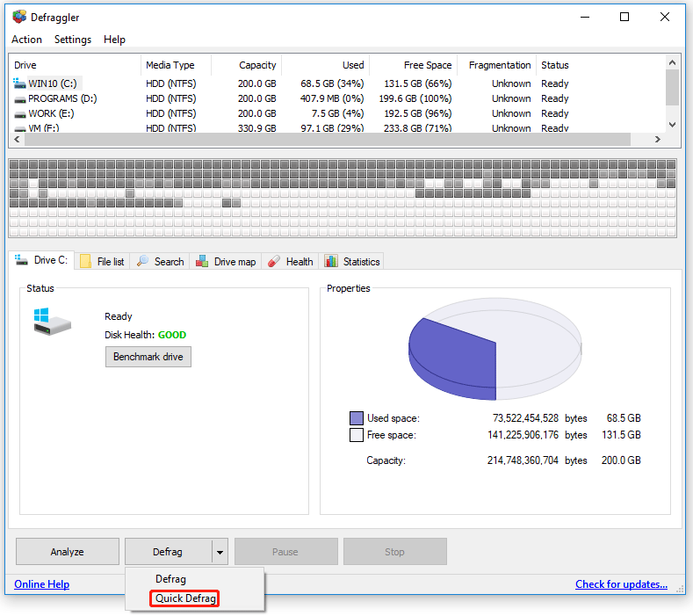Click the horizontal scroll left arrow
Screen dimensions: 693x616
pyautogui.click(x=17, y=140)
